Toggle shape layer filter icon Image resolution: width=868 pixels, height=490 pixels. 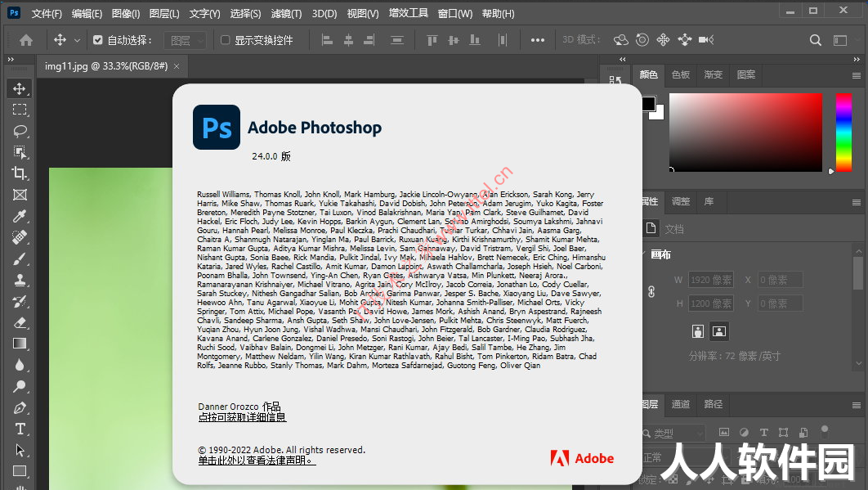tap(783, 433)
